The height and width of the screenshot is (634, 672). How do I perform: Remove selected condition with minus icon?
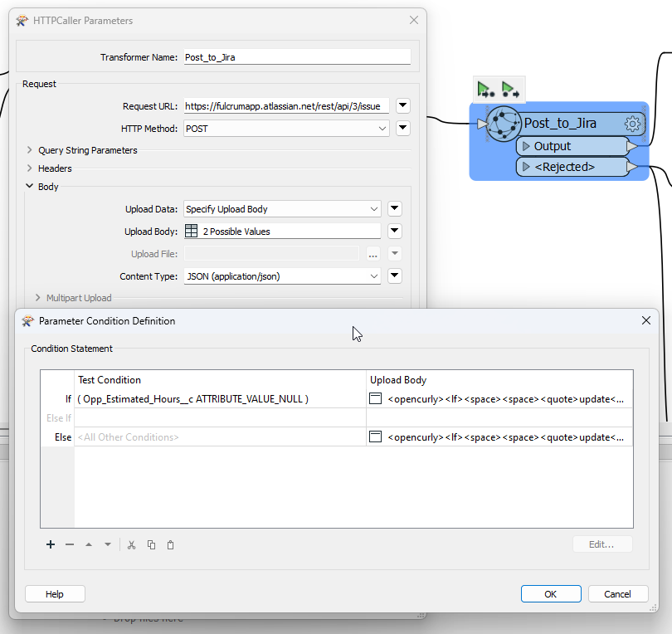70,544
